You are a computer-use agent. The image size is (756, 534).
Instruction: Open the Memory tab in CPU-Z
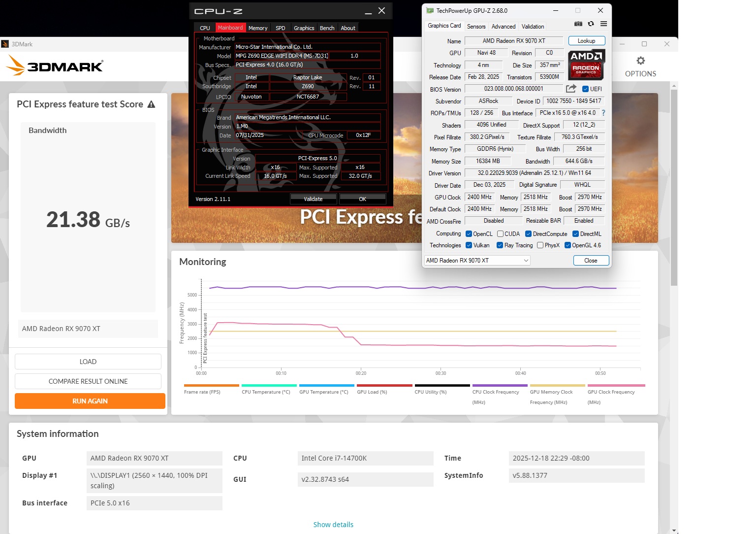[258, 28]
